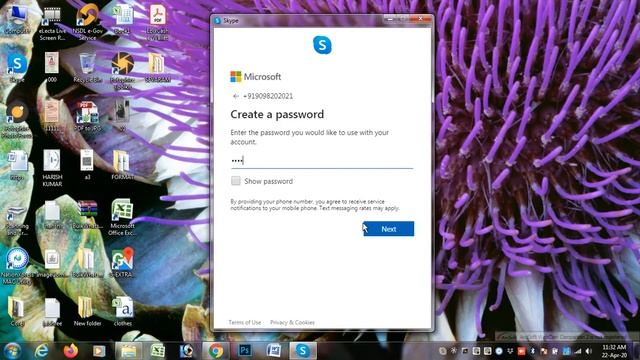This screenshot has width=640, height=360.
Task: Switch to Skype taskbar button
Action: [x=303, y=351]
